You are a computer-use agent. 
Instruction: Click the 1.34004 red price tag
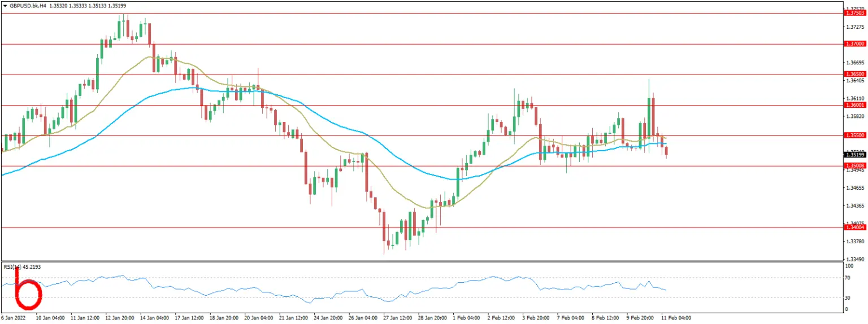point(854,227)
